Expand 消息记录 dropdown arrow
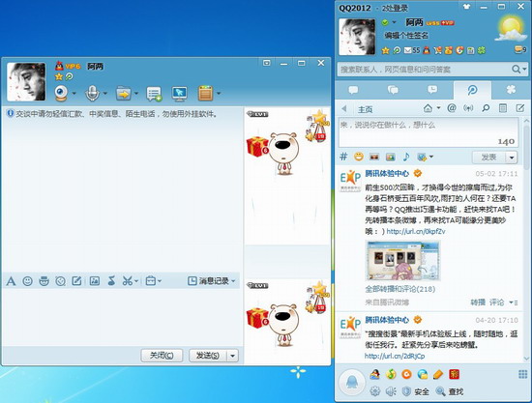 point(233,281)
